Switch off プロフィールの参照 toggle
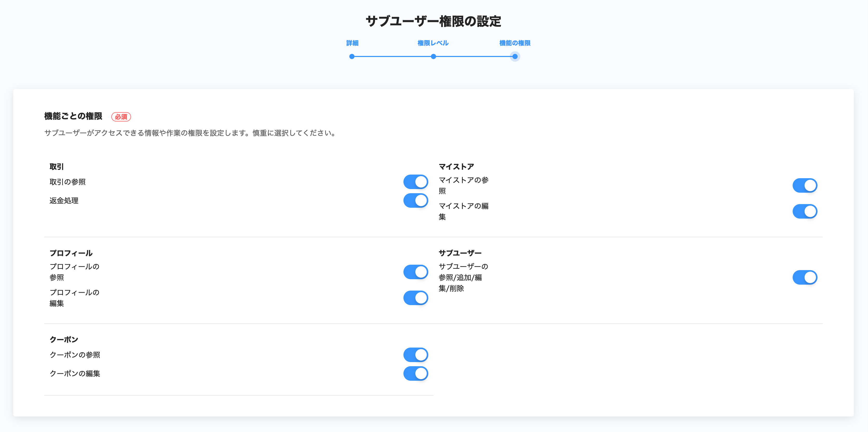Screen dimensions: 868x432 415,272
